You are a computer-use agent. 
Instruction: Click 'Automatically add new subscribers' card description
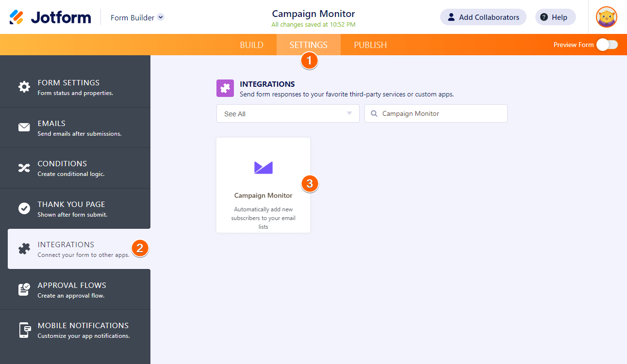pyautogui.click(x=264, y=218)
